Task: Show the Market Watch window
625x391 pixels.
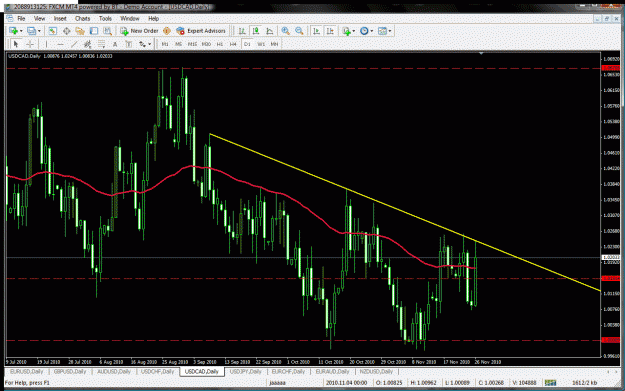Action: coord(52,31)
